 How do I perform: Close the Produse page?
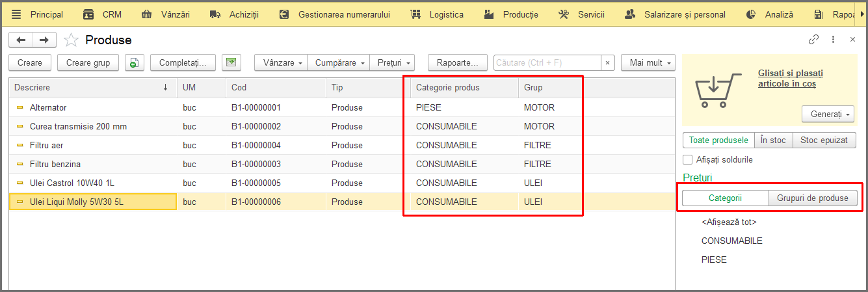click(852, 40)
